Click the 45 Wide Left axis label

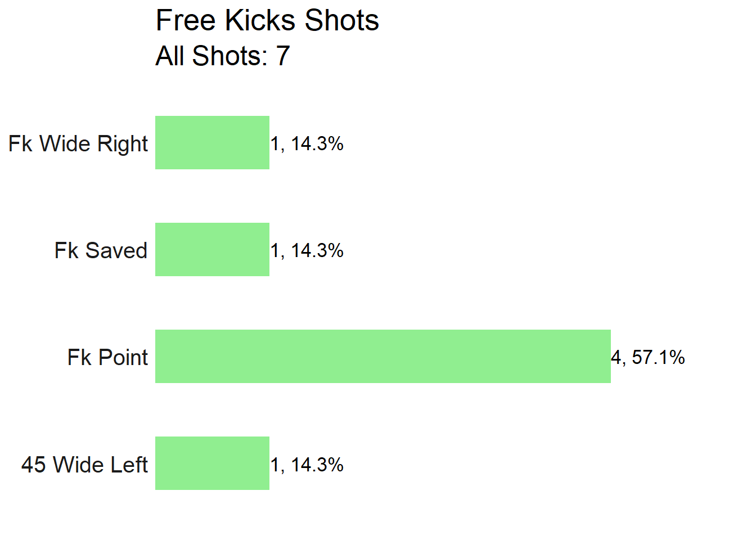[85, 465]
